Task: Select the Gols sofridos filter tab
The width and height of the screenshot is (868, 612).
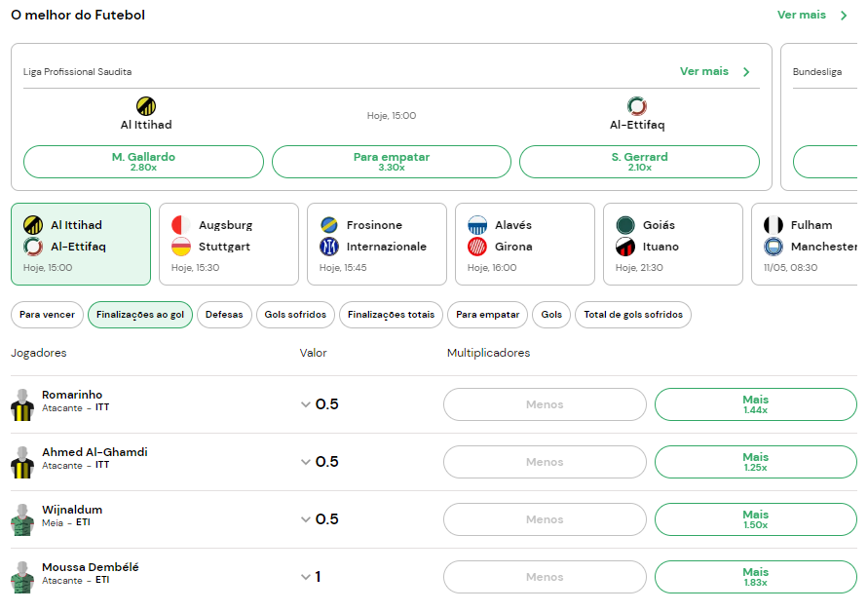Action: click(x=296, y=315)
